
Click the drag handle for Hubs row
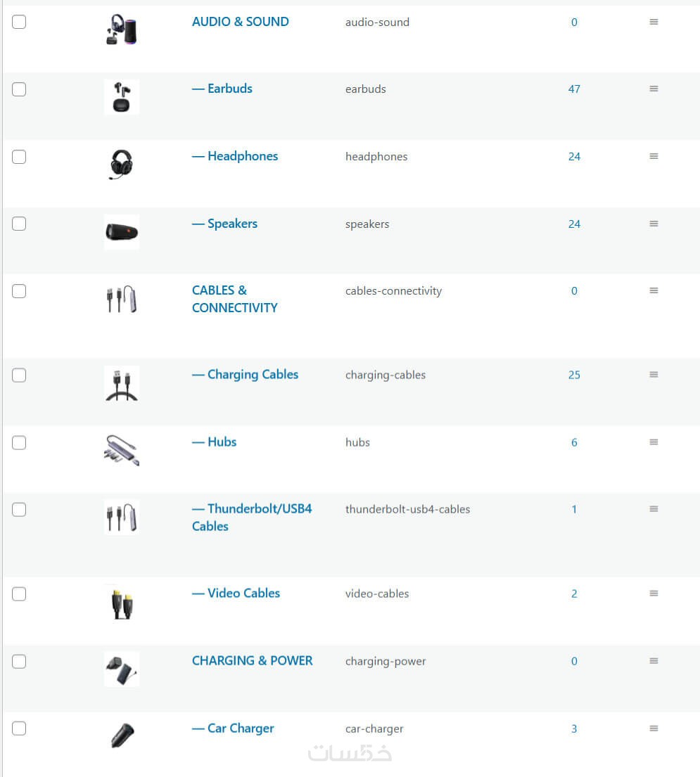(654, 442)
